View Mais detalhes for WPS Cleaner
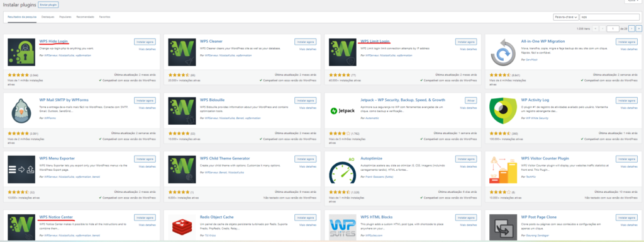This screenshot has height=242, width=644. coord(308,49)
